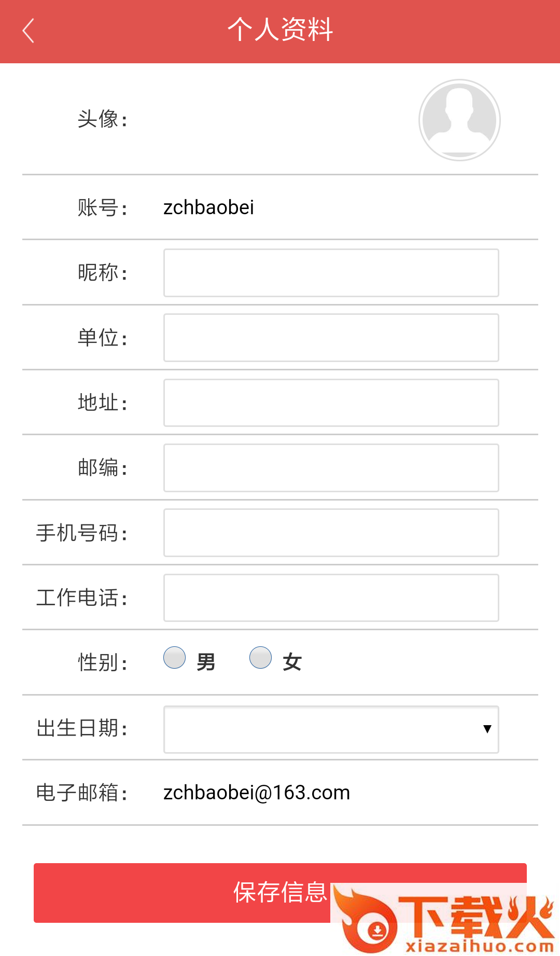Image resolution: width=560 pixels, height=956 pixels.
Task: Click the 男 gender label text
Action: [206, 662]
